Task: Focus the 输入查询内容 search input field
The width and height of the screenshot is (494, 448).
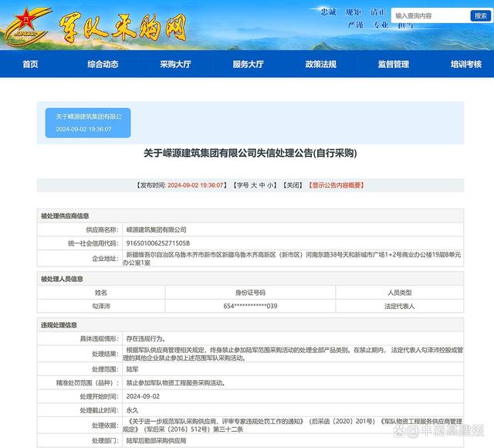Action: [x=428, y=15]
